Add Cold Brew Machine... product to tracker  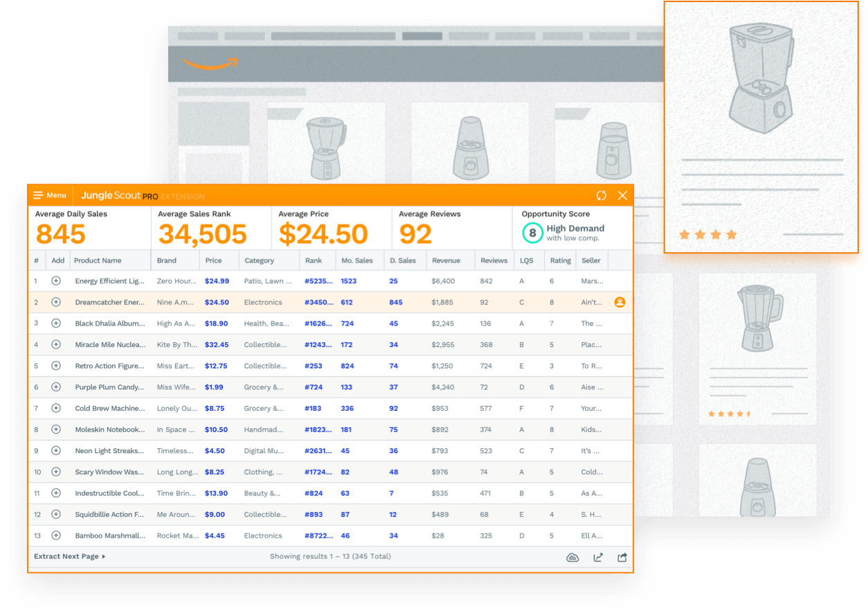point(56,408)
